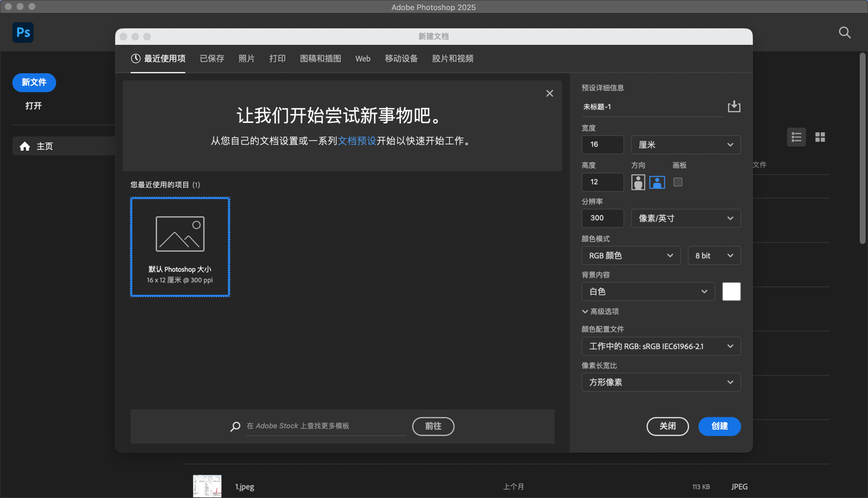Save document preset with the download icon
868x498 pixels.
(x=734, y=107)
